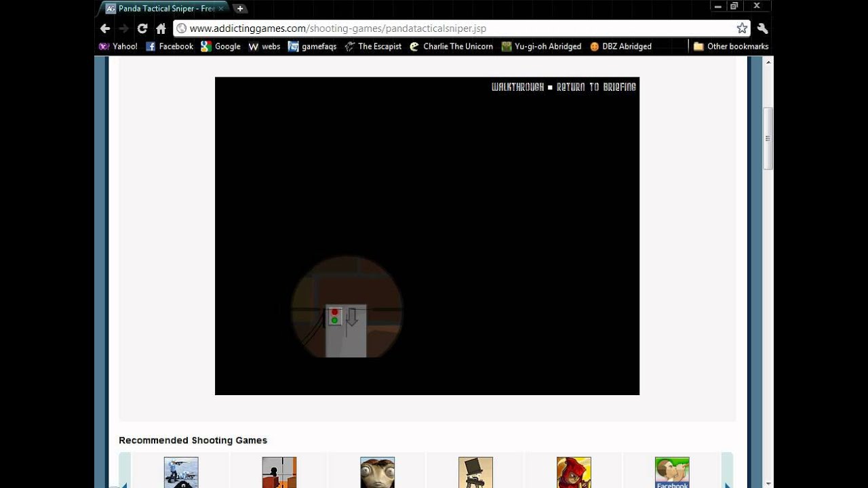868x488 pixels.
Task: Reload the page with the refresh icon
Action: click(142, 28)
